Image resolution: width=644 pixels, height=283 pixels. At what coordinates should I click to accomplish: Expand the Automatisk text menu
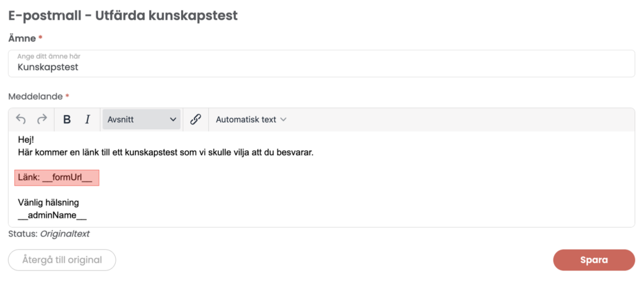pyautogui.click(x=251, y=119)
